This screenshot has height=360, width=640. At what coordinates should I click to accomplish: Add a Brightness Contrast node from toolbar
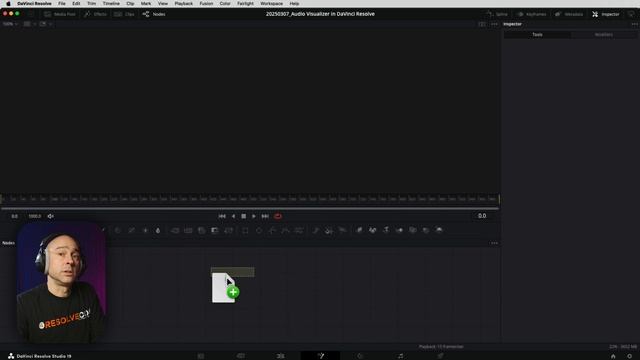pos(145,231)
